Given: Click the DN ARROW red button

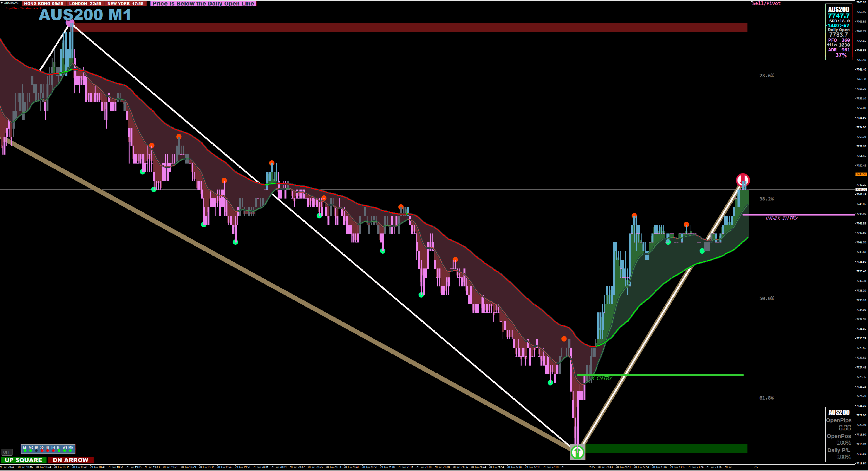Looking at the screenshot, I should [x=71, y=460].
